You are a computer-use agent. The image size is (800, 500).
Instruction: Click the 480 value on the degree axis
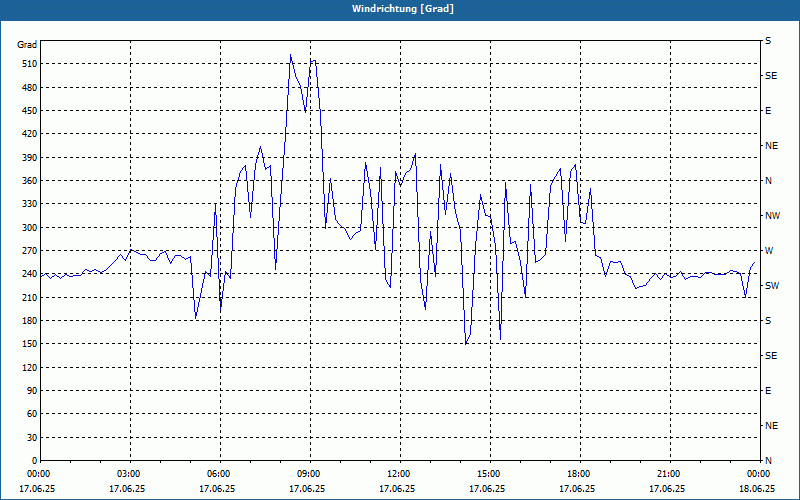[30, 88]
